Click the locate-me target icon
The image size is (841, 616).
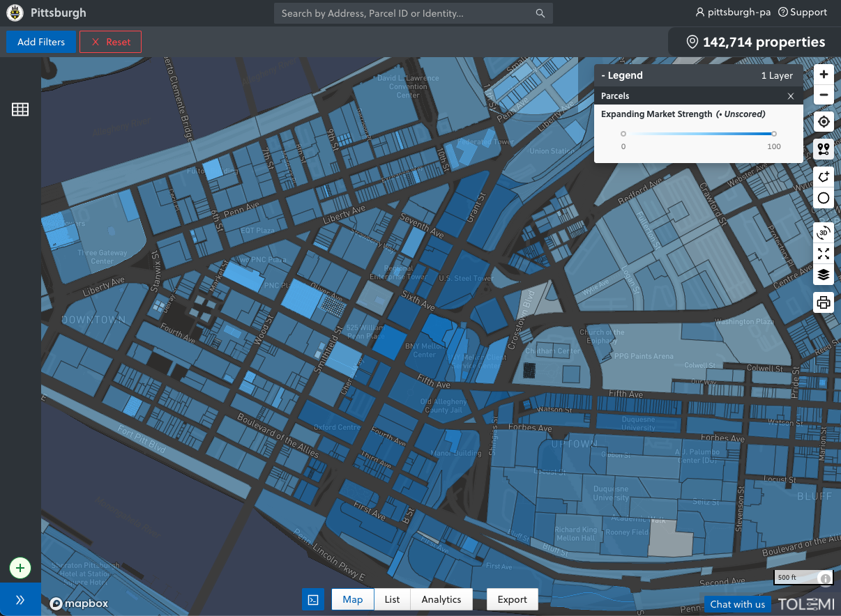pyautogui.click(x=824, y=122)
